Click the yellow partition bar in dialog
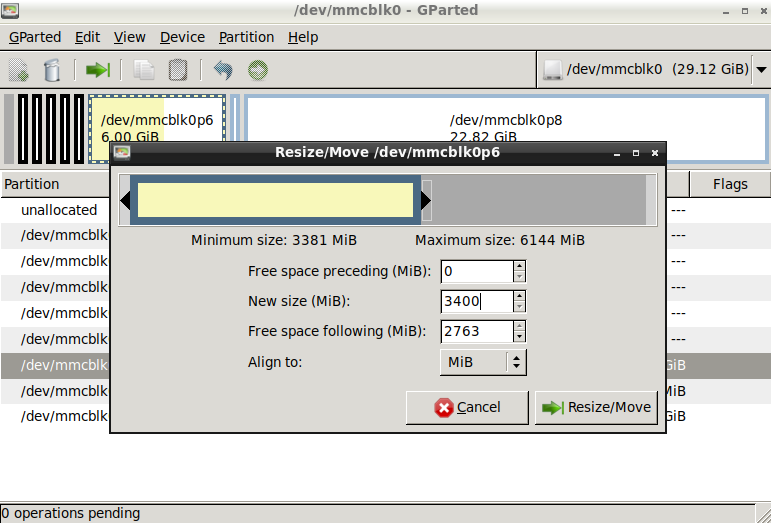This screenshot has width=771, height=523. click(275, 200)
